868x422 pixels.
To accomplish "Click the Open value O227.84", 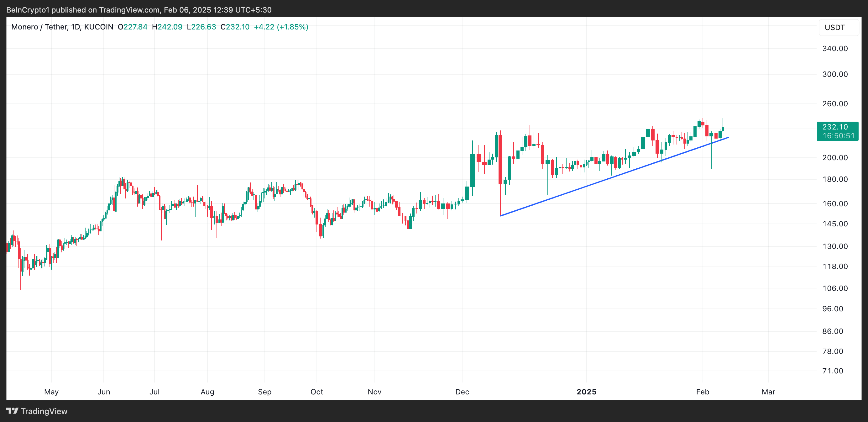I will pyautogui.click(x=133, y=27).
